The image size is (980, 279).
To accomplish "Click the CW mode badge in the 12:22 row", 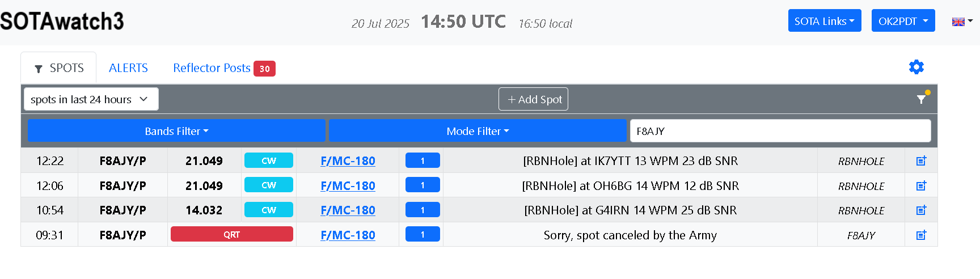I will click(x=269, y=160).
